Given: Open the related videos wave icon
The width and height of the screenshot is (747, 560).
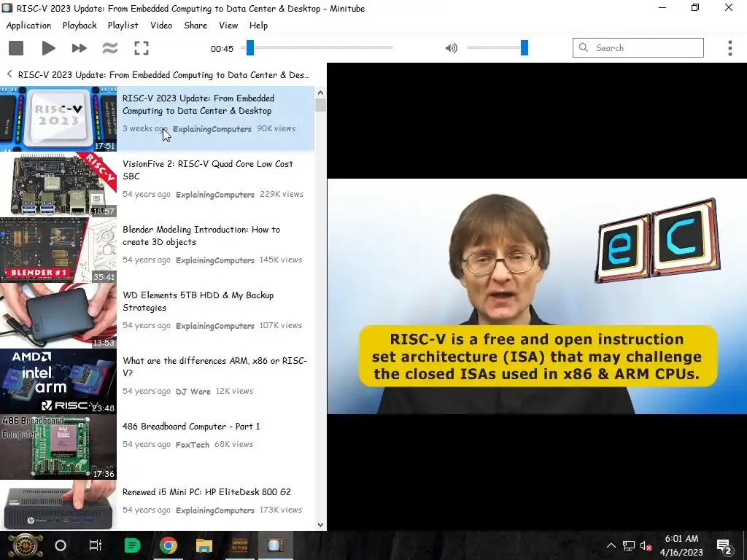Looking at the screenshot, I should [110, 48].
